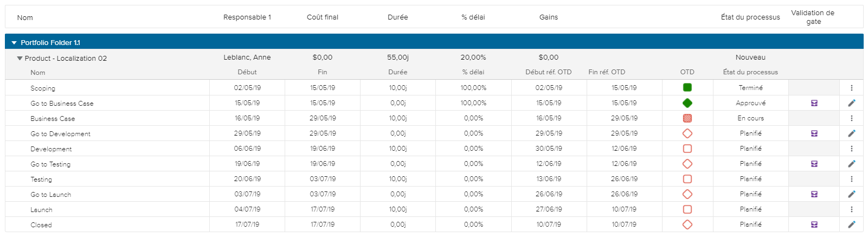Open the Scoping phase name
868x237 pixels.
43,88
